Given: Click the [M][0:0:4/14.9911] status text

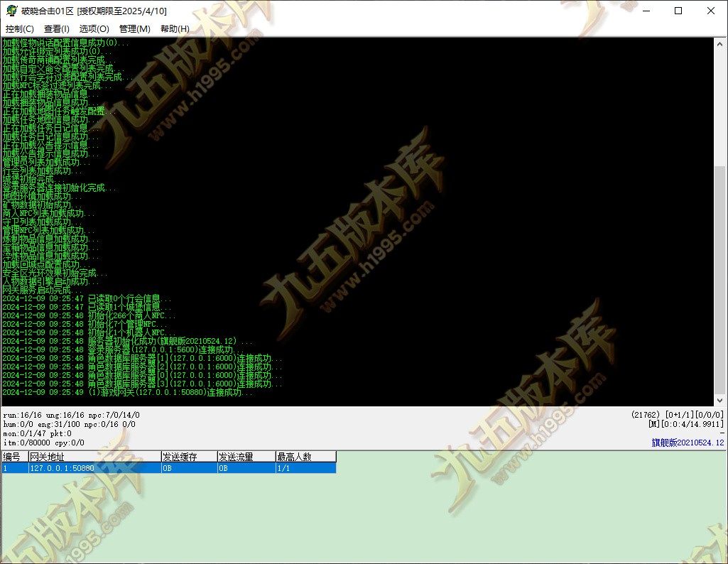Looking at the screenshot, I should point(686,424).
